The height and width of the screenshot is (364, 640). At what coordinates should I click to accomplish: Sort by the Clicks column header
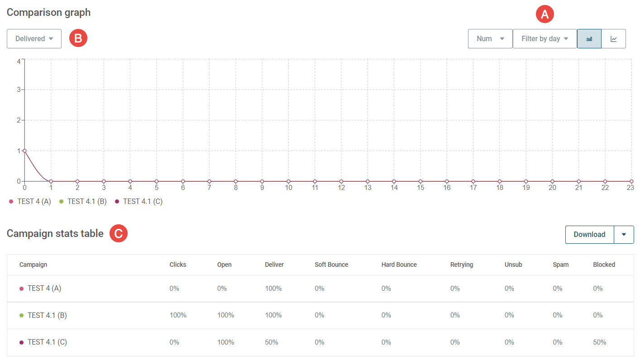178,265
